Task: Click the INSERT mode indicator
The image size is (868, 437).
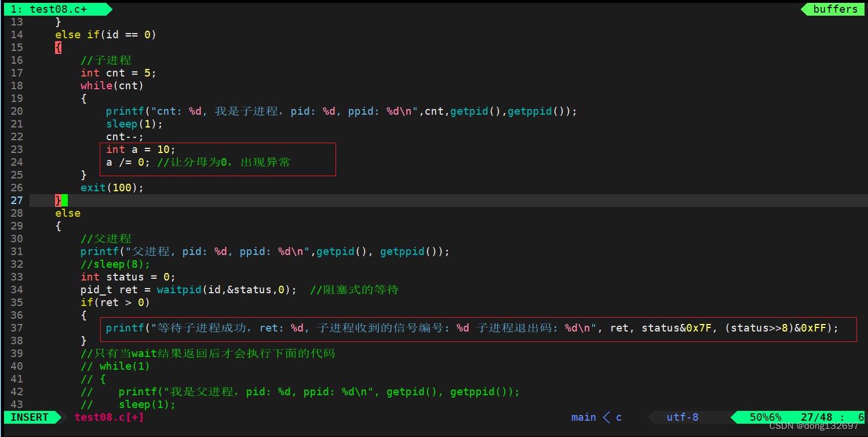Action: pyautogui.click(x=30, y=417)
